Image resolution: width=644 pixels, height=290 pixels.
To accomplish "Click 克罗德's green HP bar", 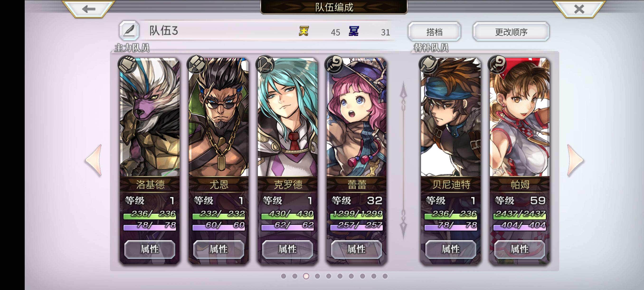I will (x=288, y=214).
